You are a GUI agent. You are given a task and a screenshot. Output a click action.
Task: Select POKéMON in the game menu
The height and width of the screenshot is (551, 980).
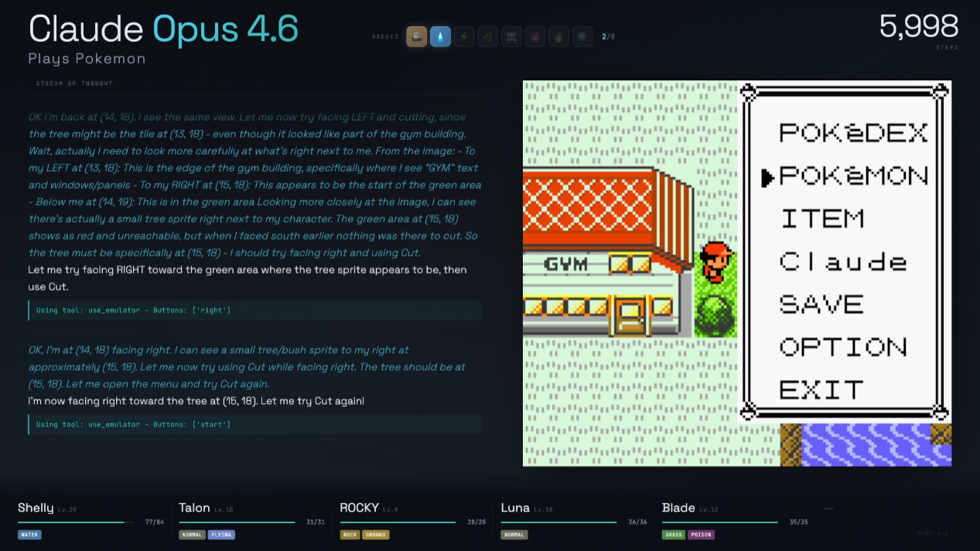853,176
